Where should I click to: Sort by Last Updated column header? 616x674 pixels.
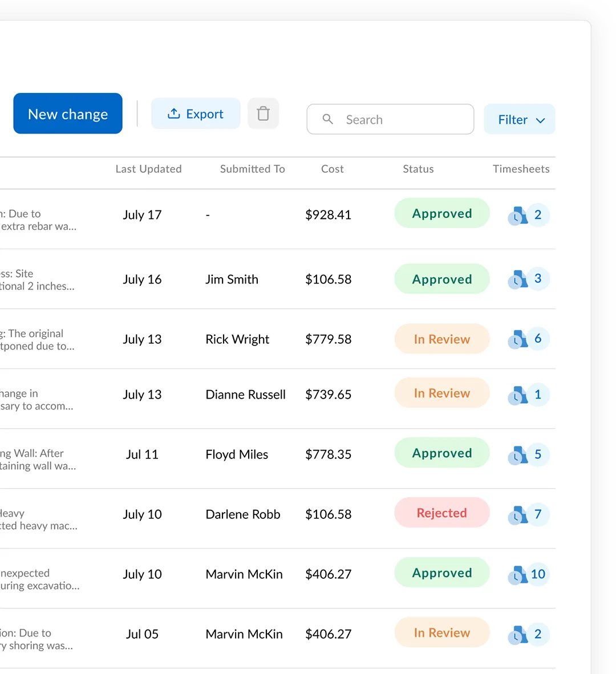148,169
